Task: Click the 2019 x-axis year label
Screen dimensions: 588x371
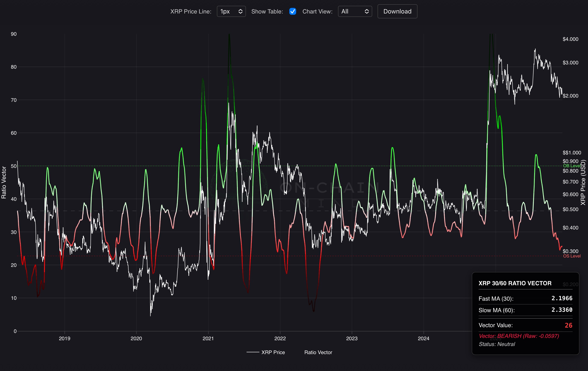Action: (65, 338)
